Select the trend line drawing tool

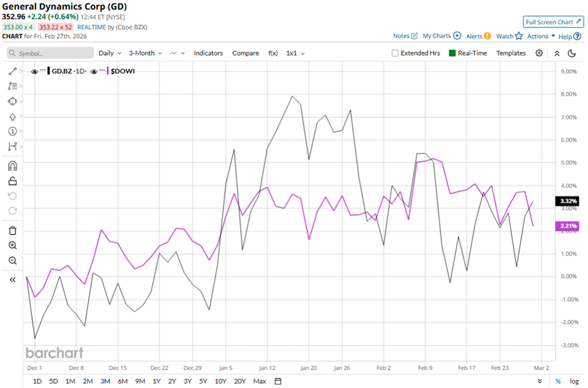click(13, 71)
